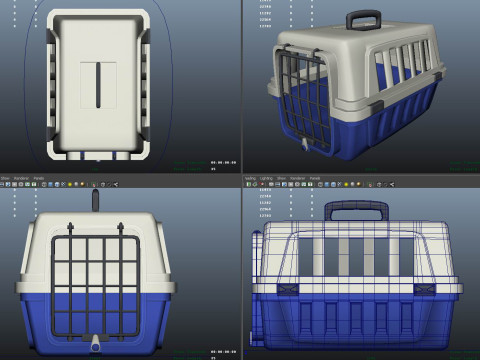Toggle X-Ray Joints icon in front view toolbar
480x360 pixels.
(116, 184)
